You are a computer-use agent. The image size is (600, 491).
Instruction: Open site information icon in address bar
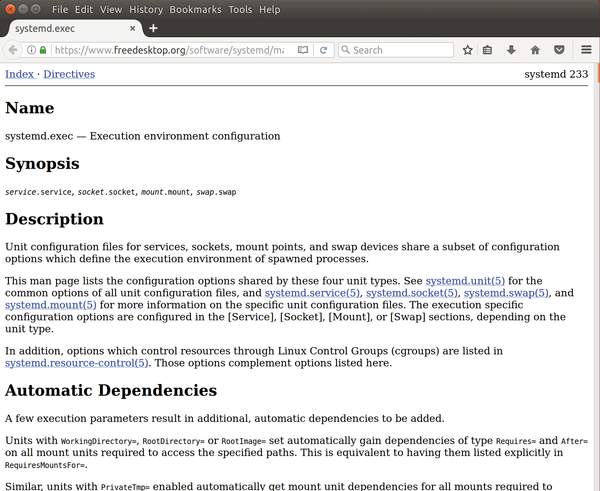pos(31,50)
